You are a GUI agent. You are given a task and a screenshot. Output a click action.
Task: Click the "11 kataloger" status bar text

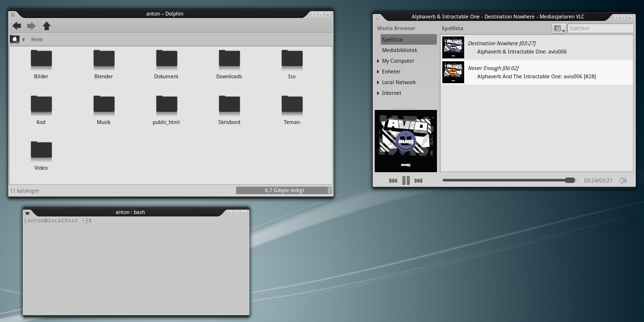[x=25, y=191]
